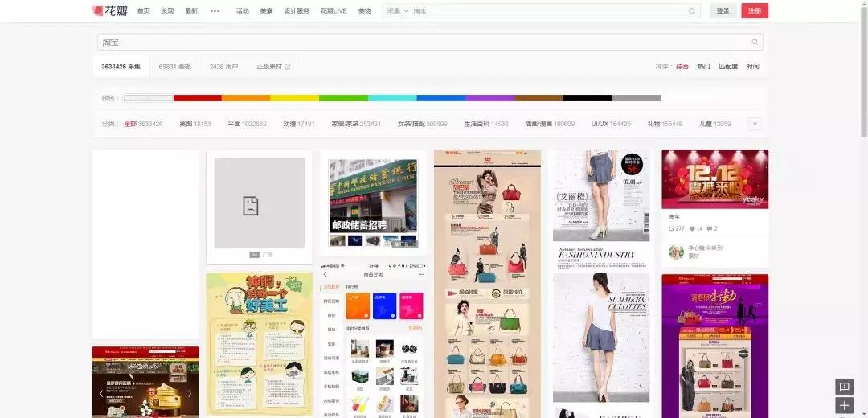Filter by the orange color swatch
Viewport: 868px width, 418px height.
pos(247,98)
